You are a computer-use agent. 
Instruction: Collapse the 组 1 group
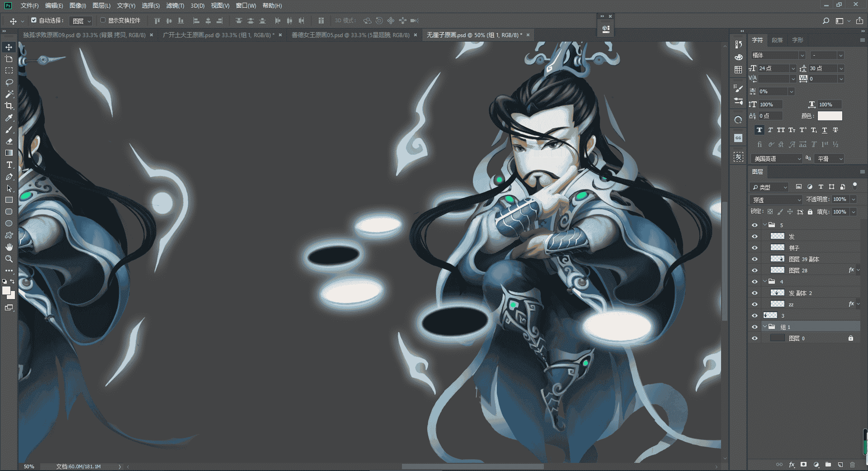coord(765,327)
